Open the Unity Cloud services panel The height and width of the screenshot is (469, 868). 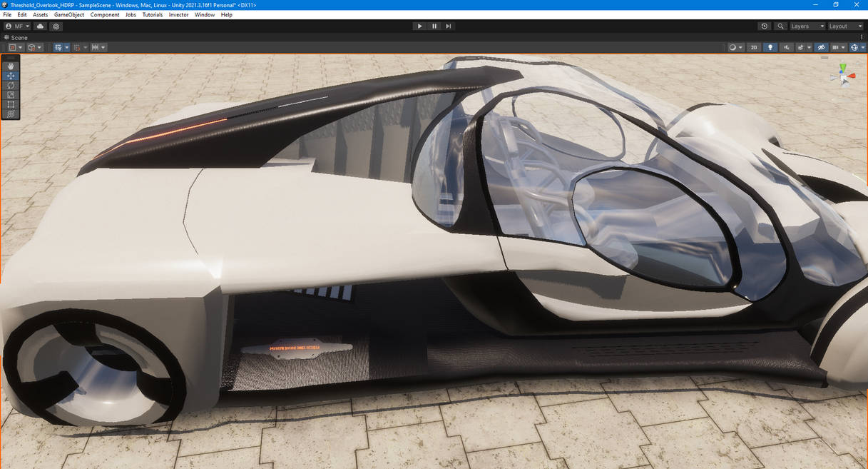(x=39, y=26)
